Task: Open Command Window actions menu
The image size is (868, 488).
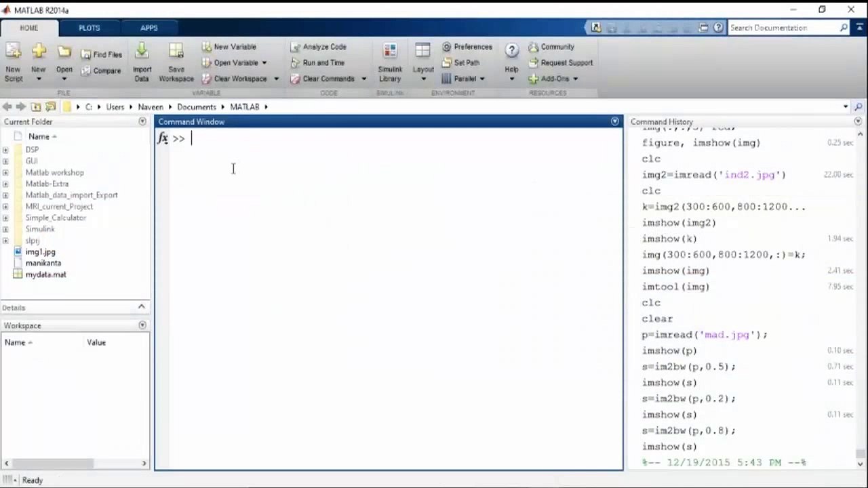Action: click(x=615, y=121)
